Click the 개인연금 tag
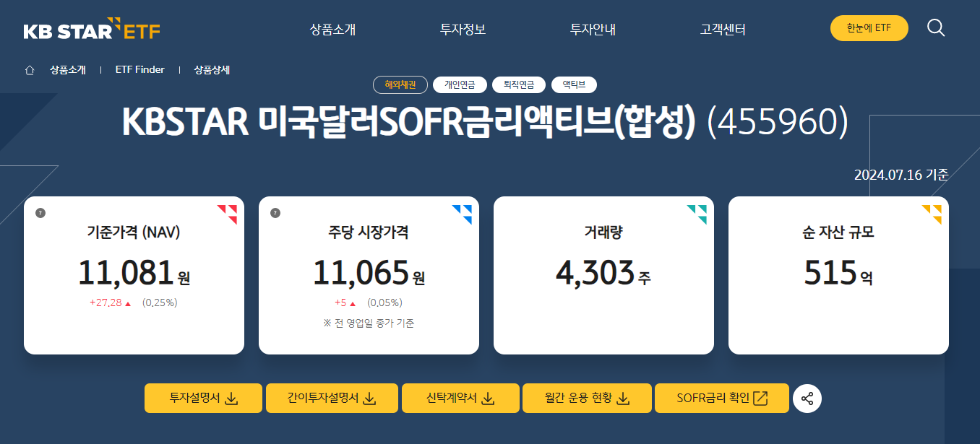This screenshot has width=980, height=444. coord(460,85)
